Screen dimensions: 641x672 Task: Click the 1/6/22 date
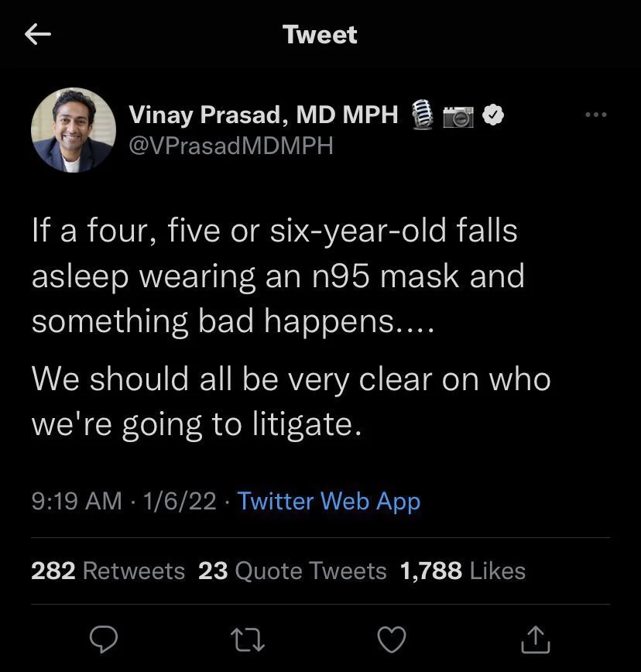pos(180,501)
